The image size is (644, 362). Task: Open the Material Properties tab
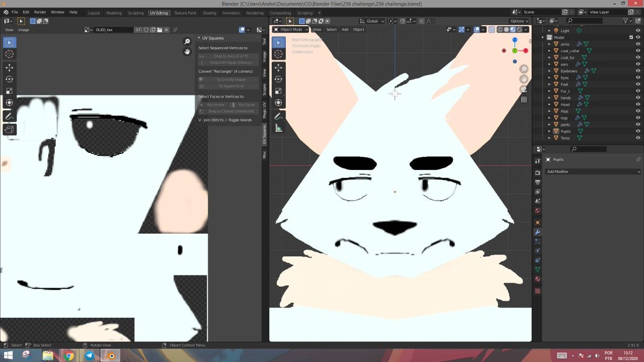point(537,279)
